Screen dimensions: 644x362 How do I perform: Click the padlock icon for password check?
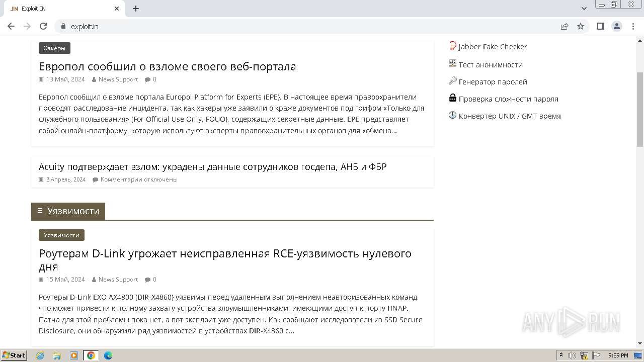coord(453,98)
